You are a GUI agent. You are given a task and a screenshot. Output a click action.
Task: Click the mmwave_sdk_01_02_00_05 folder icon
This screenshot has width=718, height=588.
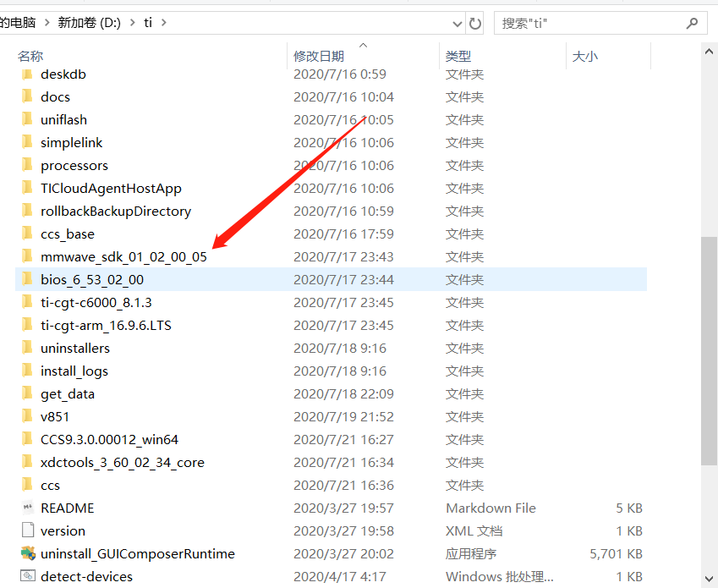click(x=27, y=256)
